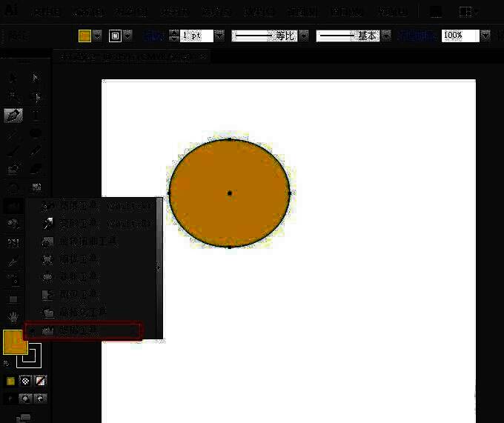
Task: Select the Pen tool in the toolbar
Action: 13,116
